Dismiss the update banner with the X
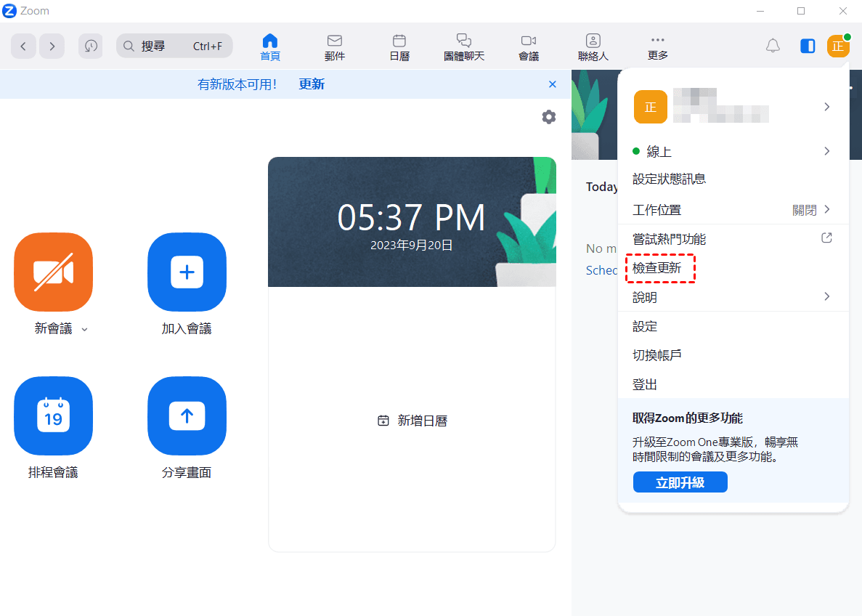 coord(553,84)
